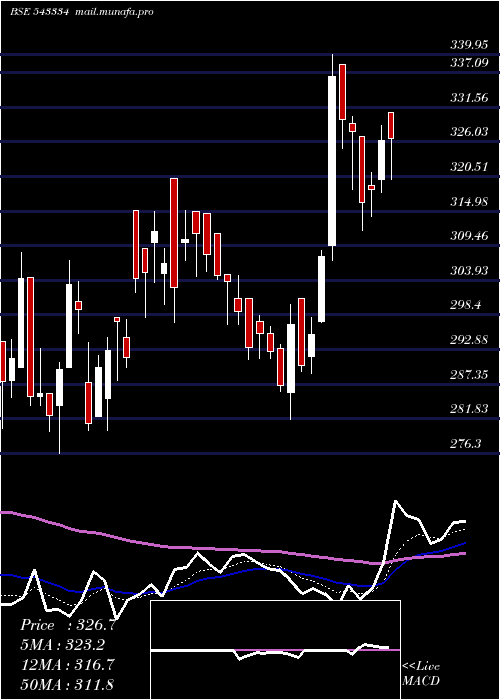Click the BSE ticker title text
500x700 pixels.
[39, 12]
